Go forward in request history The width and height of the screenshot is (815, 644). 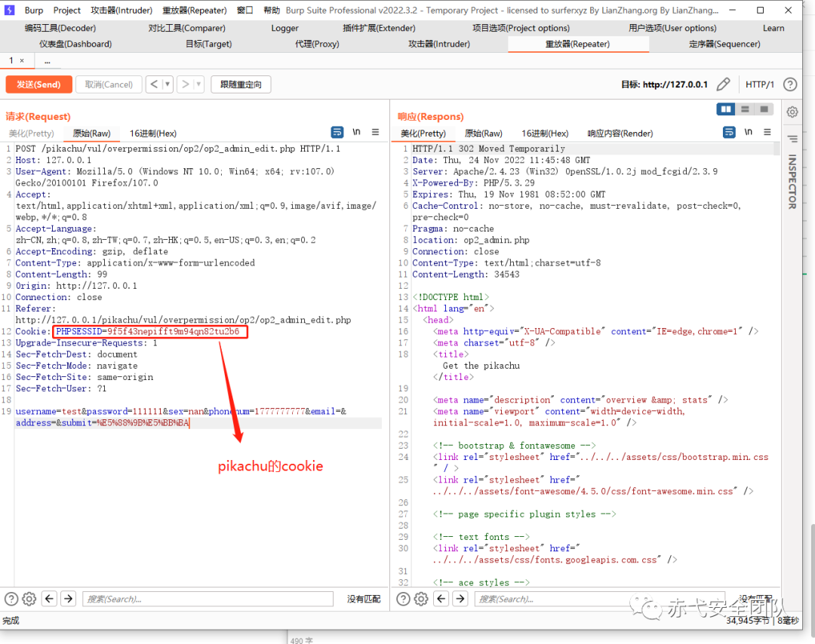click(x=185, y=84)
